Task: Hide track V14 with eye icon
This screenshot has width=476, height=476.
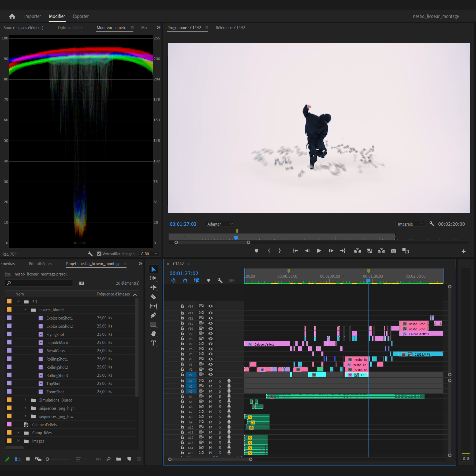Action: (x=210, y=306)
